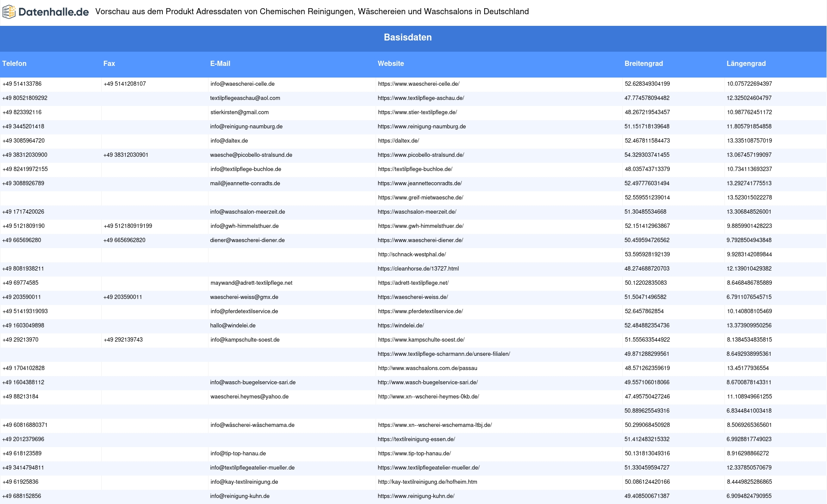
Task: Select phone number +49 80521809292
Action: coord(25,98)
